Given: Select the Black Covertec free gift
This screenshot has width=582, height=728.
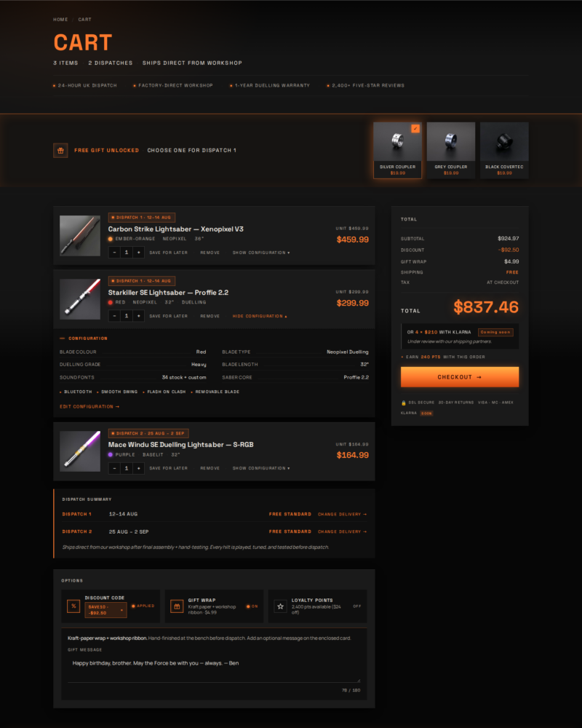Looking at the screenshot, I should [504, 151].
